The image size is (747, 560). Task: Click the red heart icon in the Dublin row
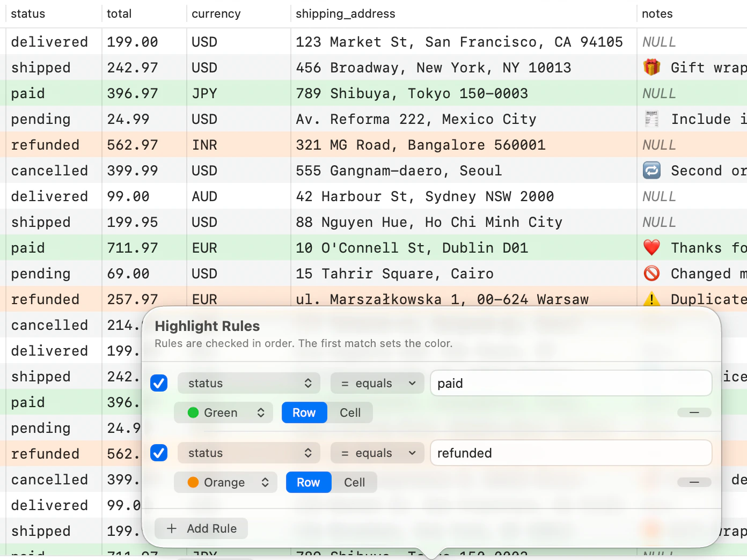(x=651, y=248)
